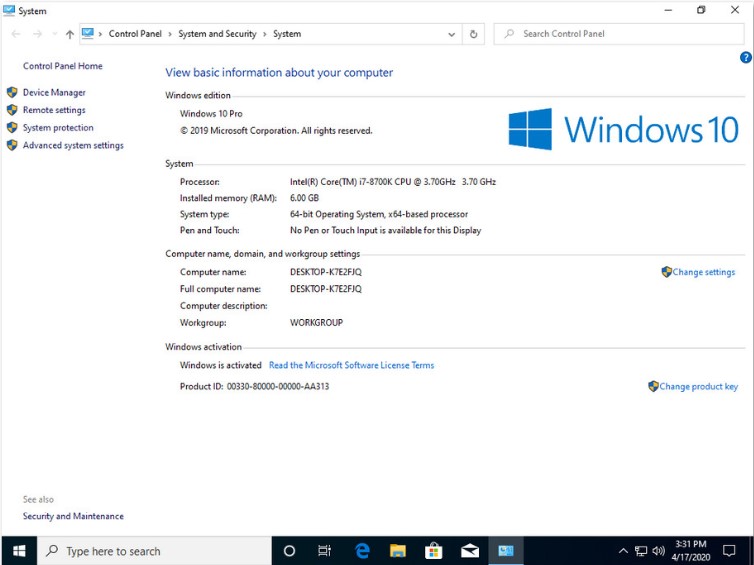Open Remote settings link
Viewport: 754px width, 565px height.
click(54, 110)
